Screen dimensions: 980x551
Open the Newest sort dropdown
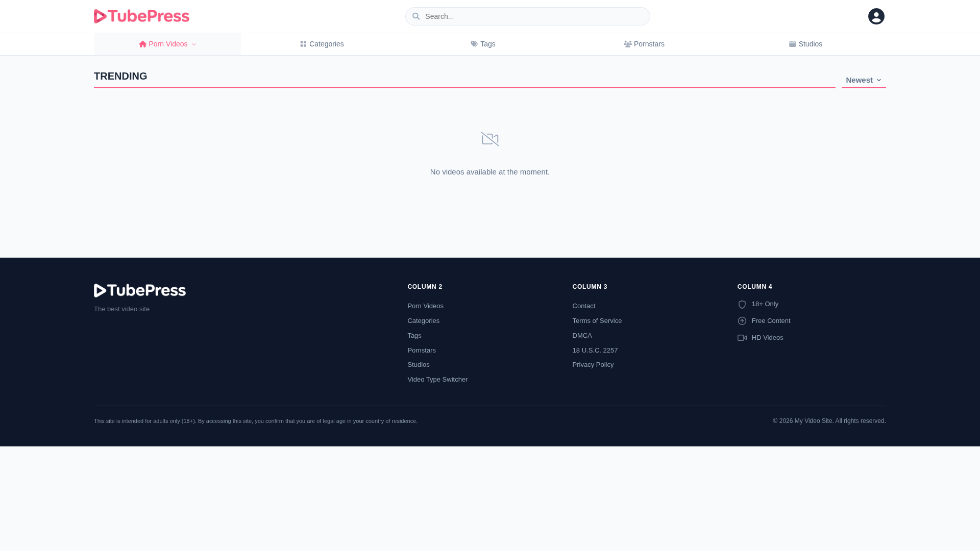pos(863,80)
